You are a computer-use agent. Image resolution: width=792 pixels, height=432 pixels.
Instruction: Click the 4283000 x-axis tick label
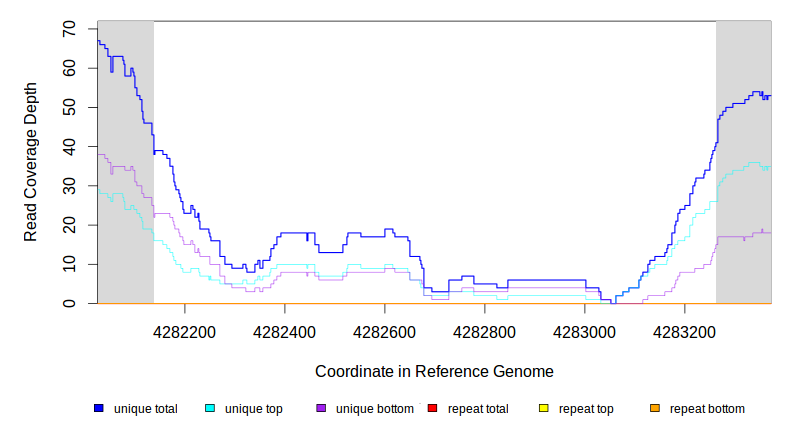tap(585, 330)
